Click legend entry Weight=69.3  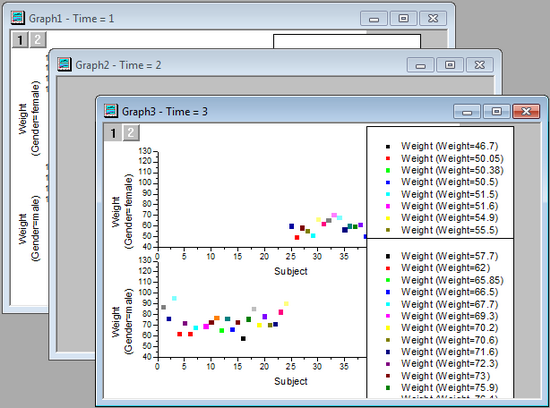pos(449,316)
